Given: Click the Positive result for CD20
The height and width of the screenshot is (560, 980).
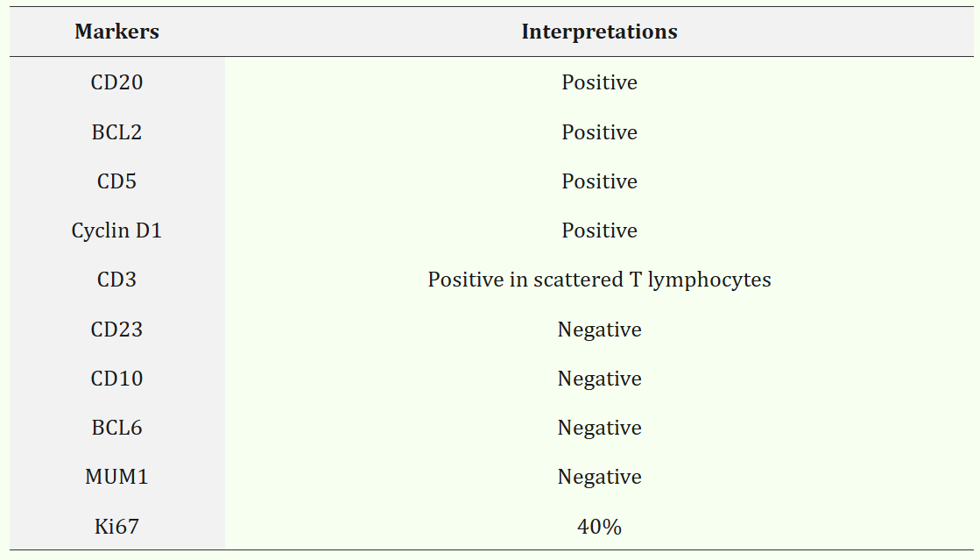Looking at the screenshot, I should (x=599, y=82).
